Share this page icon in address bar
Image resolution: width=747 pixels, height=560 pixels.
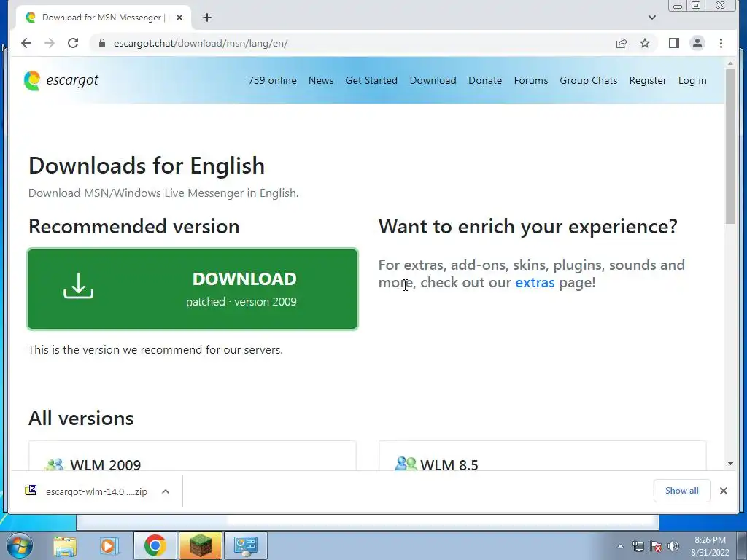622,43
